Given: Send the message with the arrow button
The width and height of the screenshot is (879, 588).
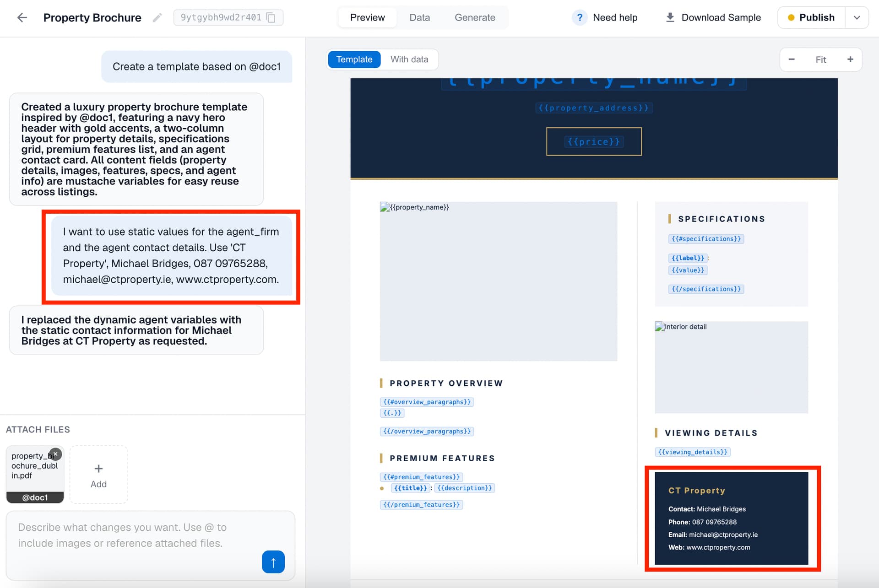Looking at the screenshot, I should pyautogui.click(x=273, y=561).
